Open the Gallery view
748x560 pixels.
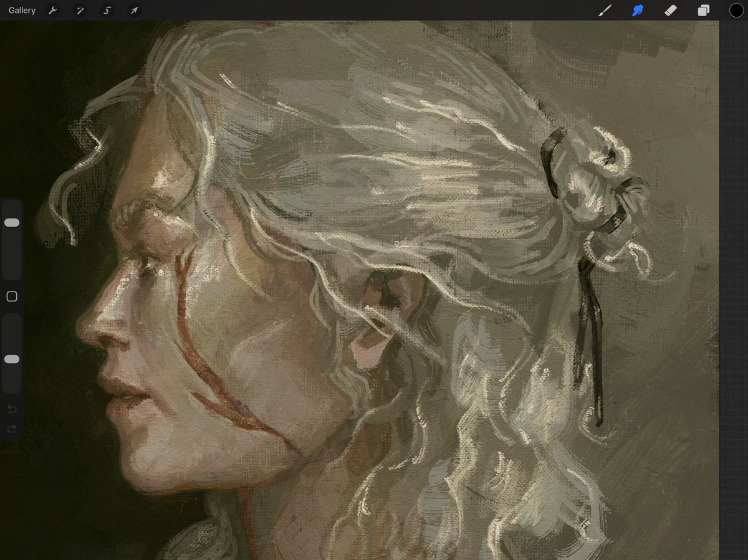[22, 11]
